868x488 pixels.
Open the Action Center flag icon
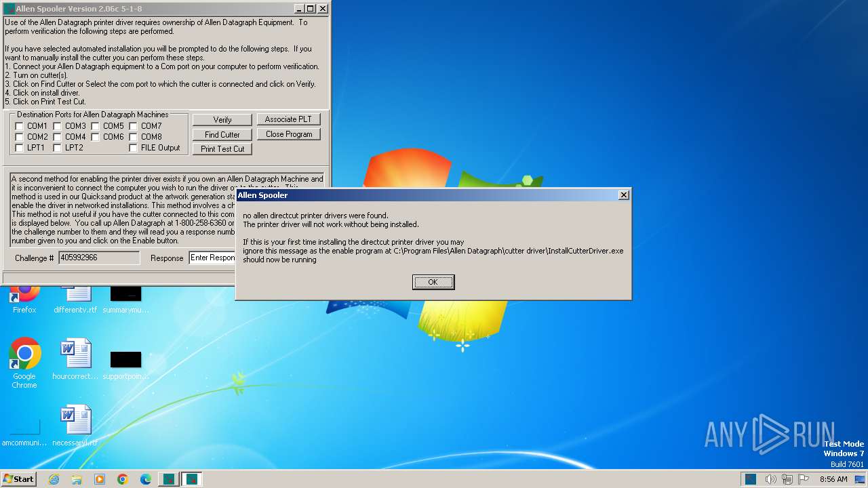pos(804,479)
